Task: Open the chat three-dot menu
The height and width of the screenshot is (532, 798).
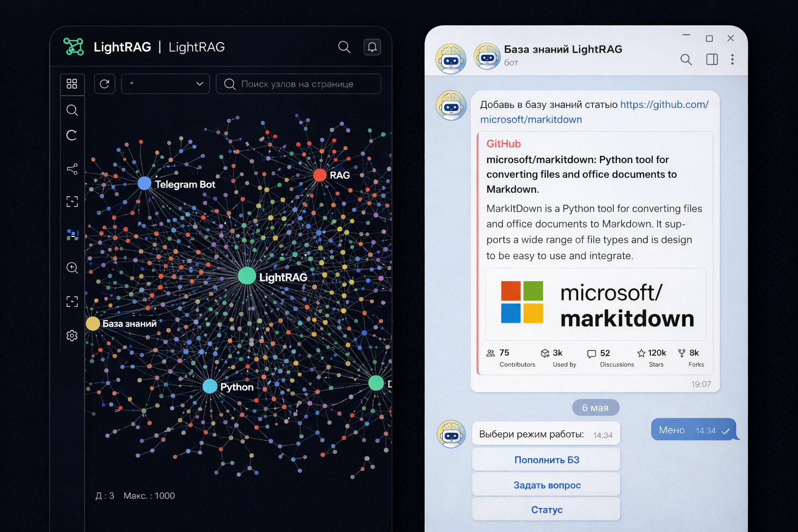Action: tap(733, 59)
